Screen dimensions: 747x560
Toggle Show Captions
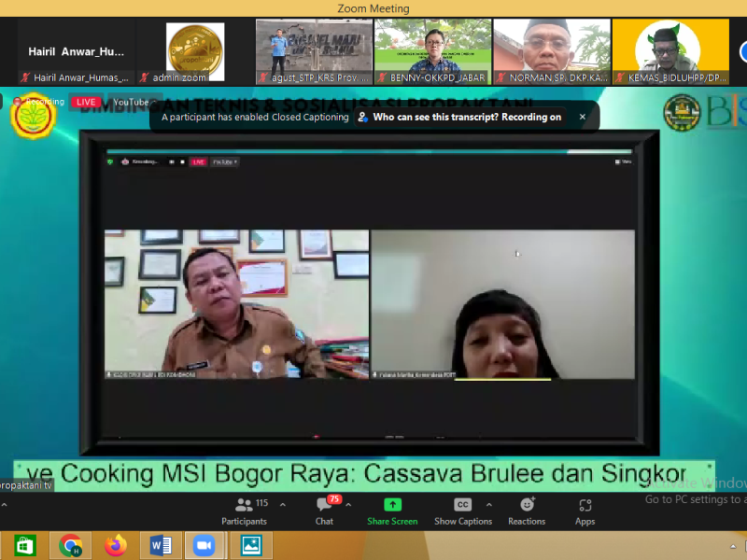click(x=463, y=511)
